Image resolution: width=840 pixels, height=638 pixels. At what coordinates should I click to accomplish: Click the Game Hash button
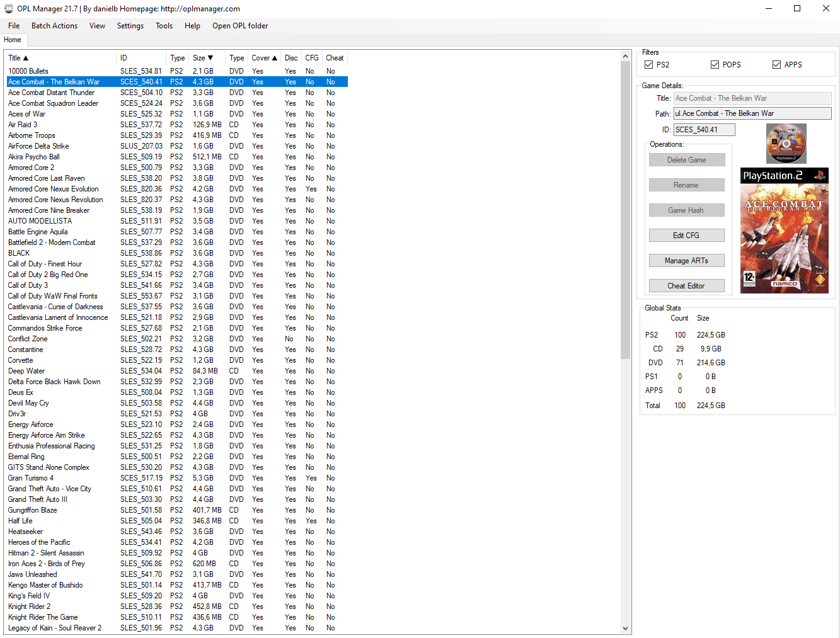pyautogui.click(x=687, y=210)
